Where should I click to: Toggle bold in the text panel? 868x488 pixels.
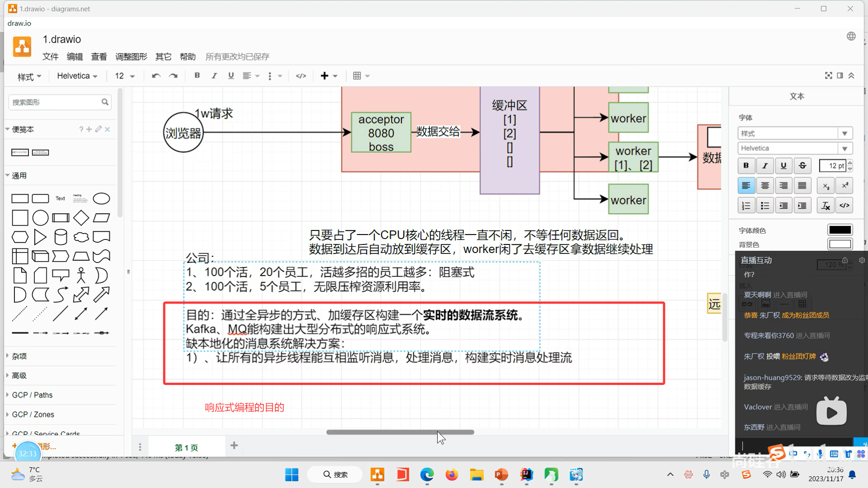click(x=746, y=166)
